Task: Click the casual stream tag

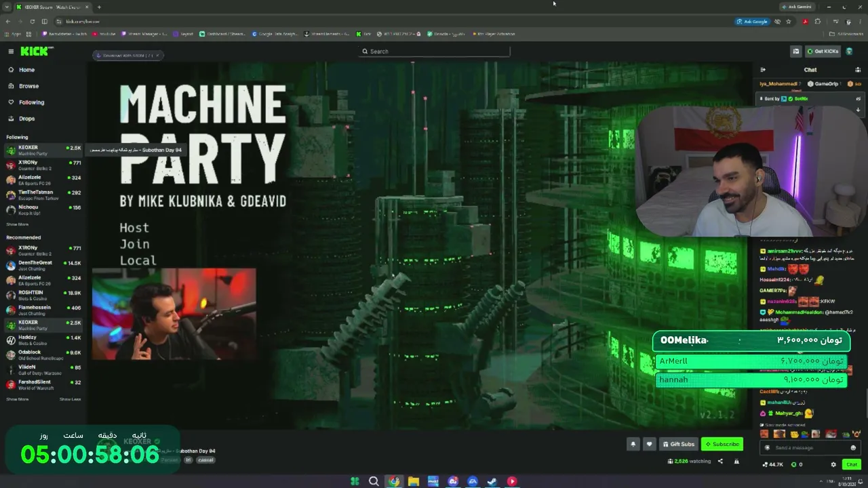Action: point(205,460)
